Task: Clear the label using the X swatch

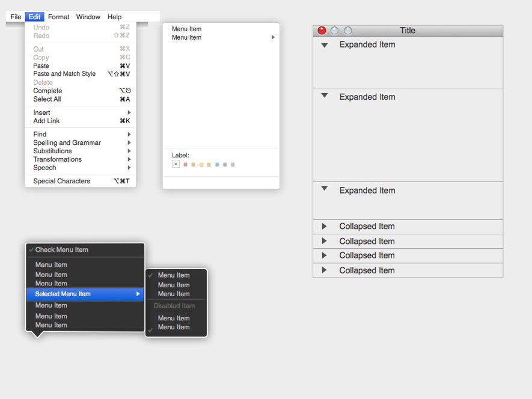Action: pyautogui.click(x=176, y=164)
